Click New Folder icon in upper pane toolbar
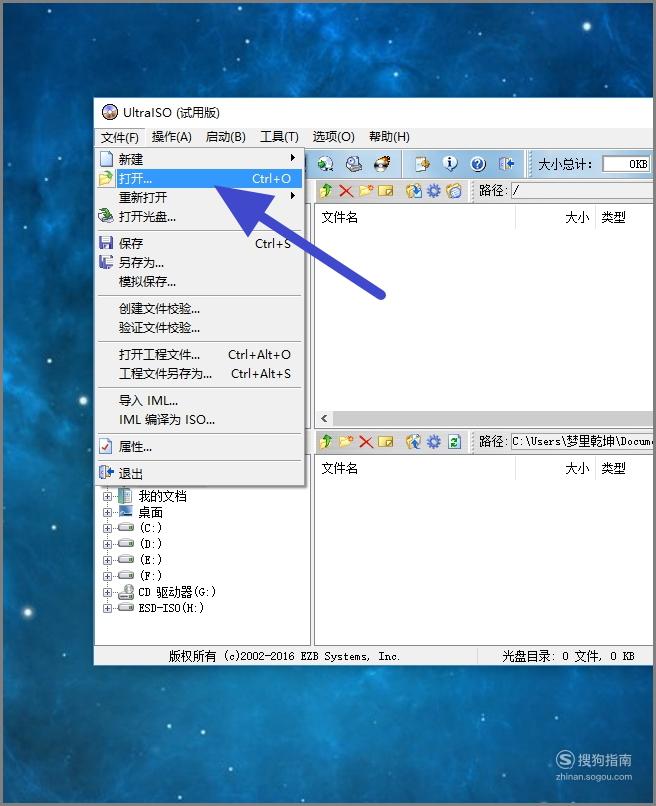656x806 pixels. coord(366,191)
